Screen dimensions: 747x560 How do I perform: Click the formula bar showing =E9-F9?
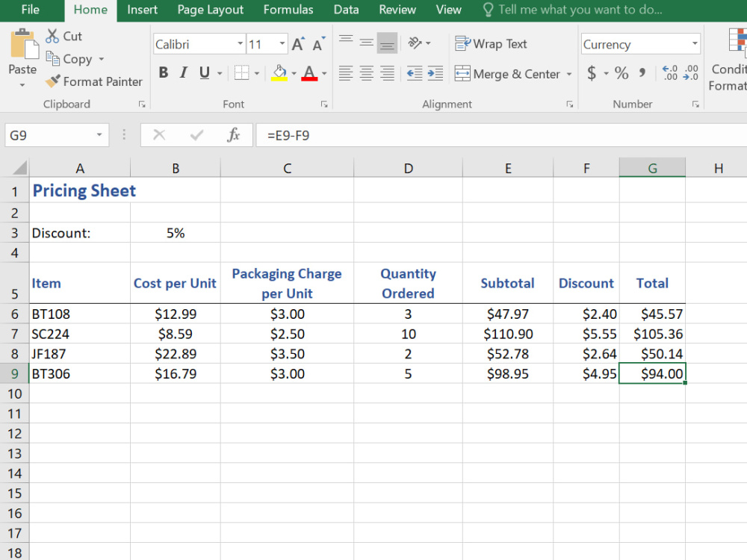click(501, 135)
